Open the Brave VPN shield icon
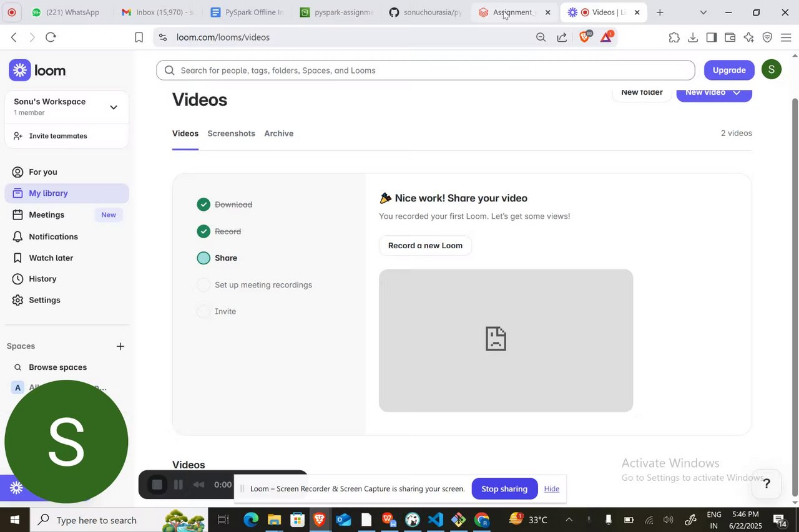 [x=767, y=37]
